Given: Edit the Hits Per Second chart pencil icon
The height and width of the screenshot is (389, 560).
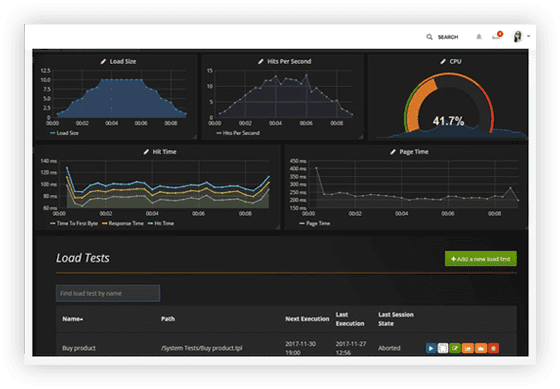Looking at the screenshot, I should pyautogui.click(x=261, y=61).
